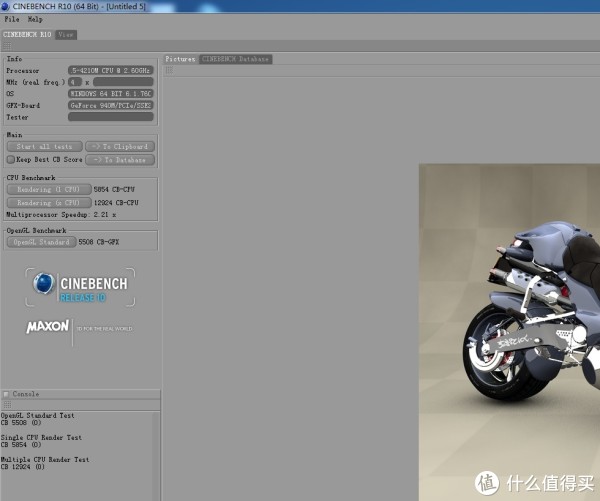
Task: Click 'CB 5854 (0)' console line
Action: (x=21, y=445)
